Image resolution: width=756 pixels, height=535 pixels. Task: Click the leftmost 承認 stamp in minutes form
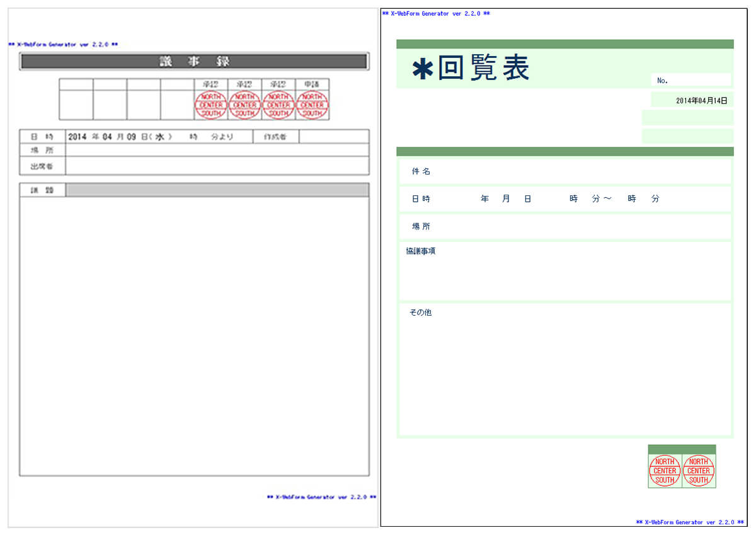(x=210, y=105)
